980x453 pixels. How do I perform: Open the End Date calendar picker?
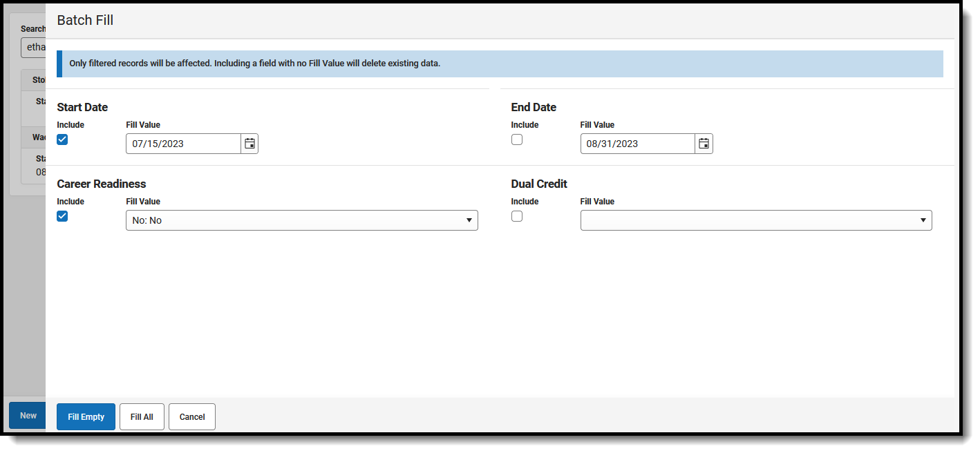pyautogui.click(x=704, y=144)
